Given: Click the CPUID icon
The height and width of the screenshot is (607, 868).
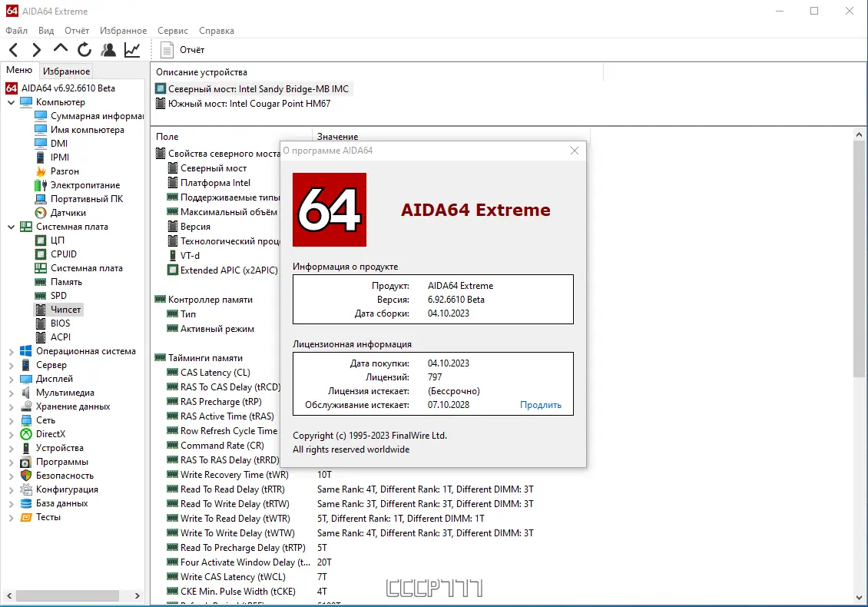Looking at the screenshot, I should tap(41, 254).
